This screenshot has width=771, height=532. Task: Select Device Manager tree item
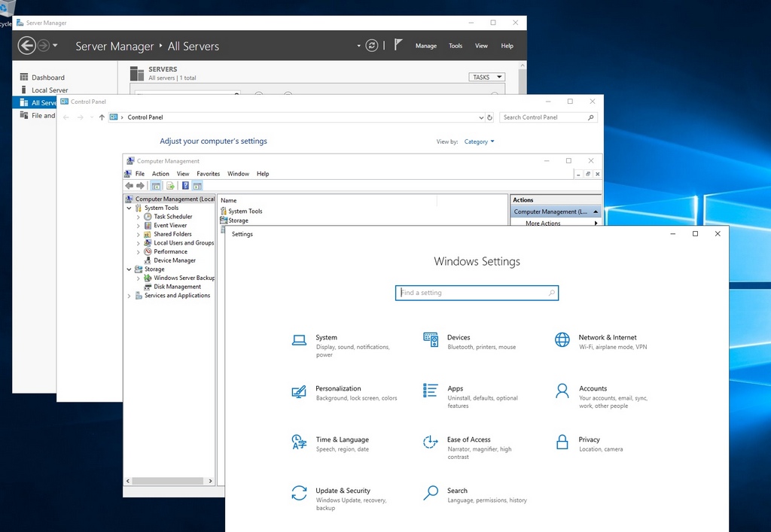174,260
